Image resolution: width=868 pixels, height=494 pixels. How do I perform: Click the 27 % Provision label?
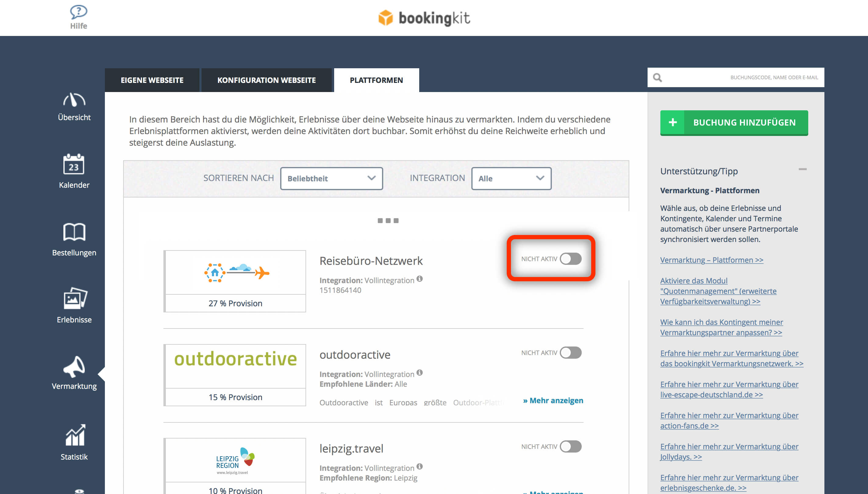pyautogui.click(x=235, y=303)
